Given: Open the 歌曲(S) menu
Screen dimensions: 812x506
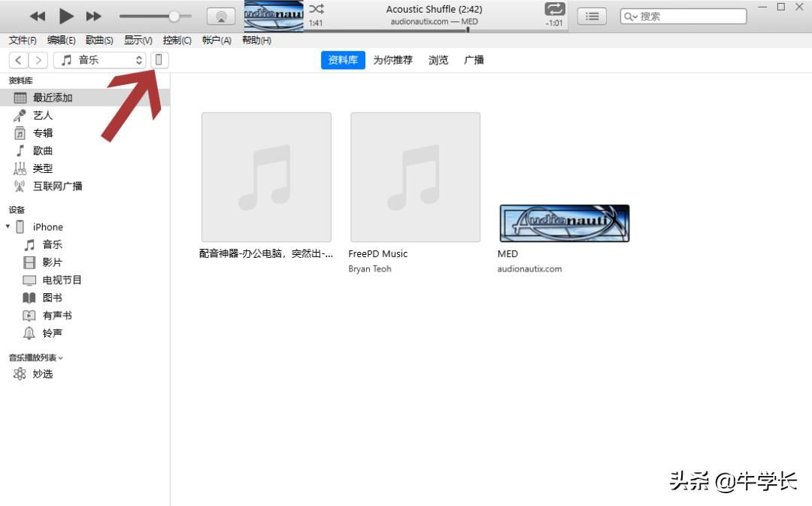Looking at the screenshot, I should coord(99,41).
